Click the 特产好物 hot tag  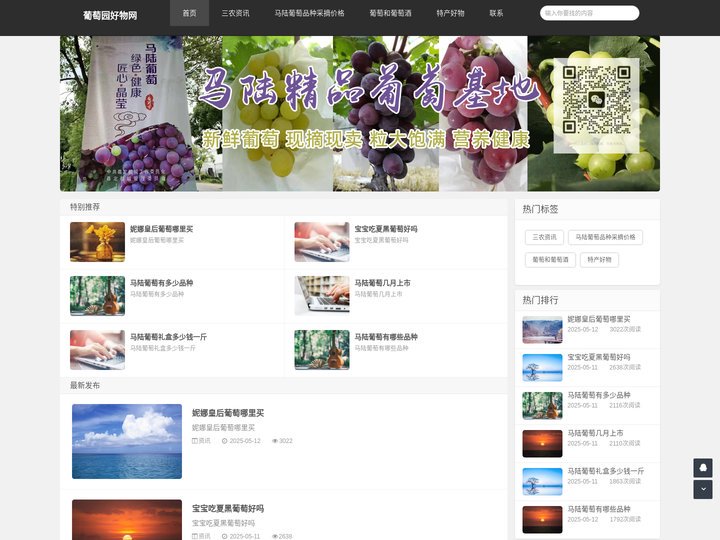tap(600, 260)
